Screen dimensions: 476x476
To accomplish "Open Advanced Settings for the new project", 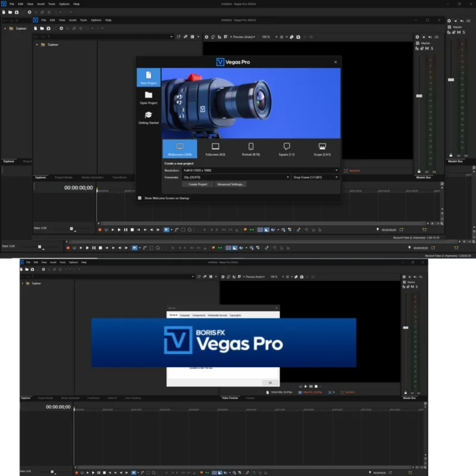I will [x=231, y=184].
